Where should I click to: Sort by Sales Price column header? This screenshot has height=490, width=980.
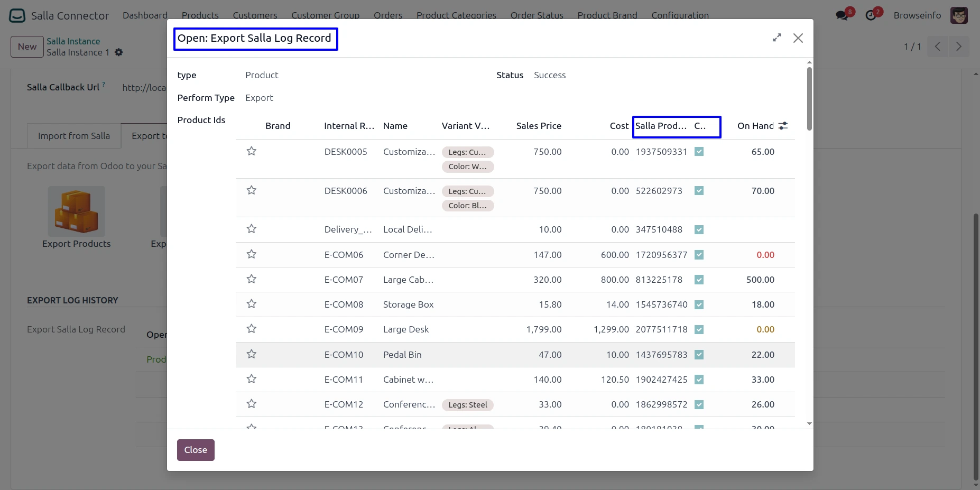coord(538,126)
